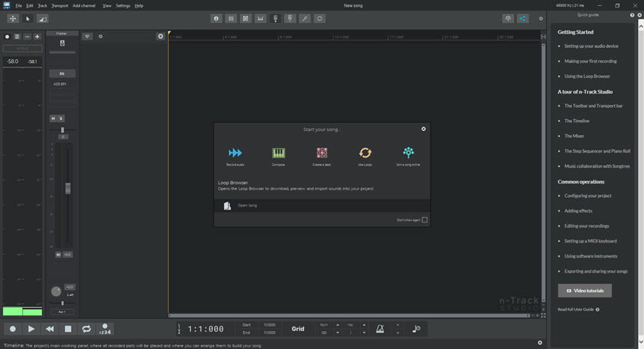Image resolution: width=644 pixels, height=349 pixels.
Task: Decrease the BPM value with down arrow
Action: [338, 333]
